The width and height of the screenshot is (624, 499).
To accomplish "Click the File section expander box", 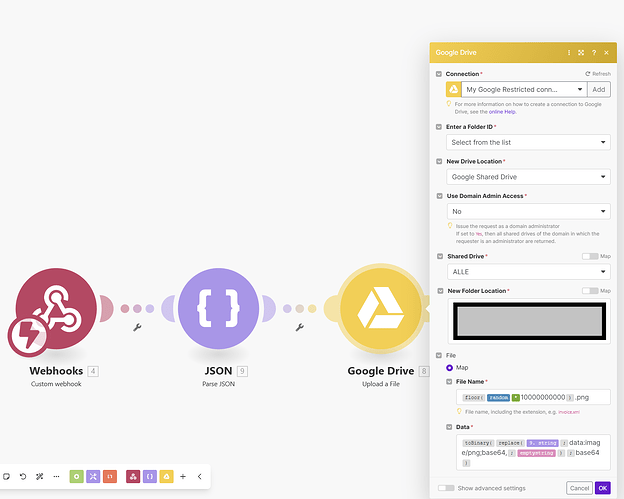I will (439, 355).
